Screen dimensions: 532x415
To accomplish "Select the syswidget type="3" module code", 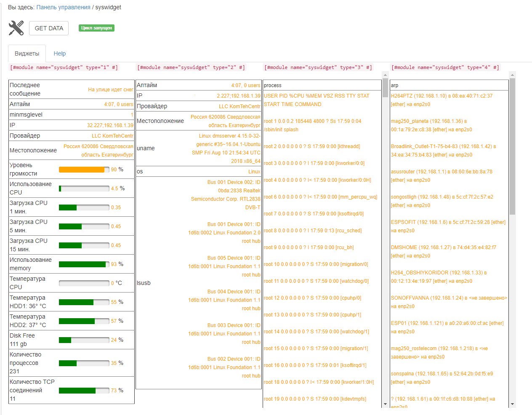I will (318, 67).
